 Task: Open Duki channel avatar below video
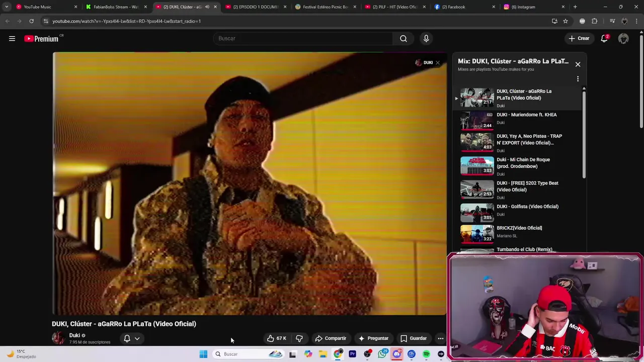coord(58,338)
